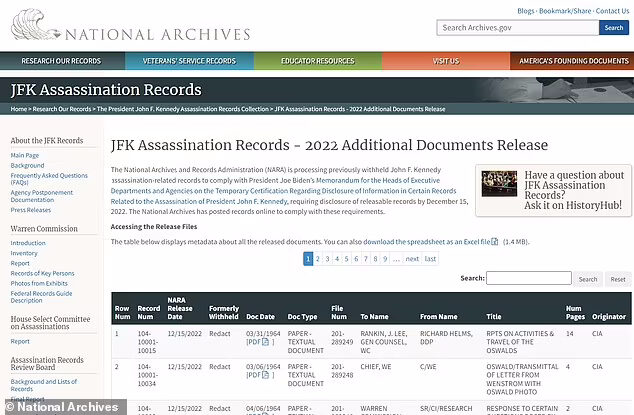Viewport: 634px width, 415px height.
Task: Open America's Founding Documents menu
Action: pos(573,61)
